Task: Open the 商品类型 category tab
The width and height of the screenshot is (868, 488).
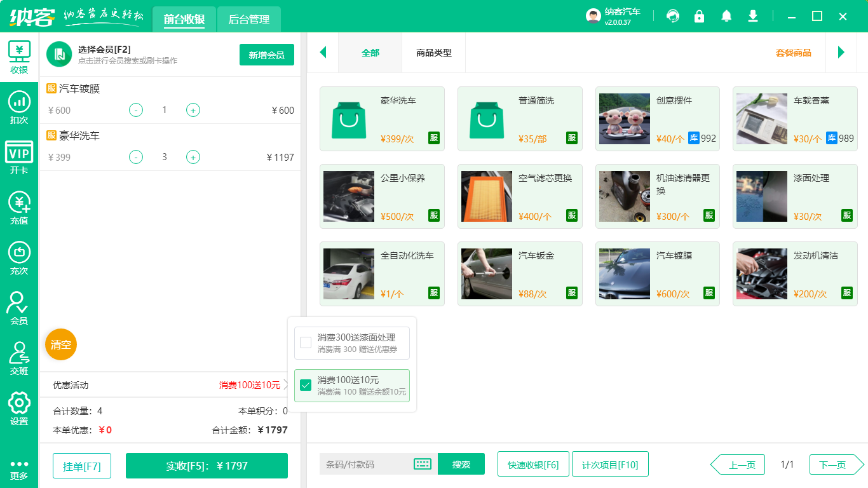Action: [435, 53]
